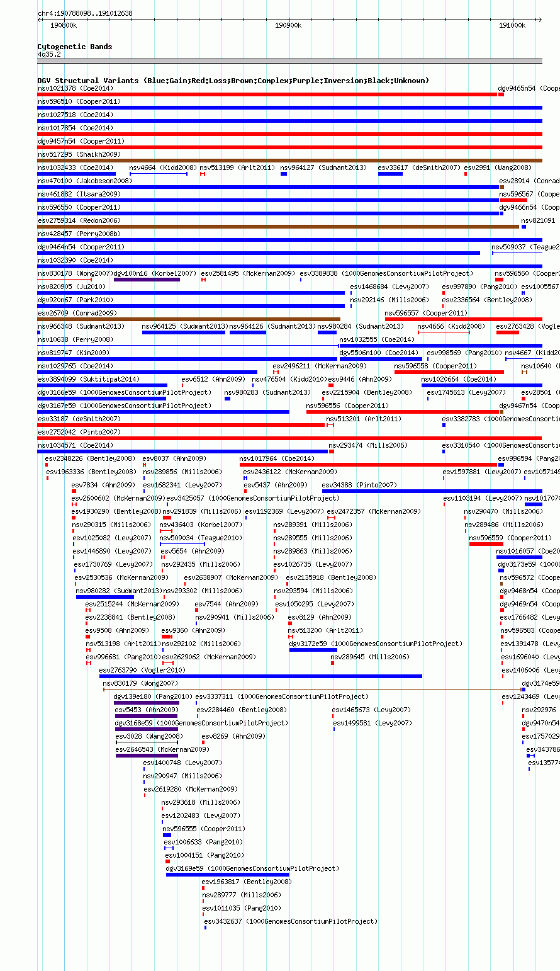
Task: Click esv5453 (Ahn2009) label
Action: 147,710
